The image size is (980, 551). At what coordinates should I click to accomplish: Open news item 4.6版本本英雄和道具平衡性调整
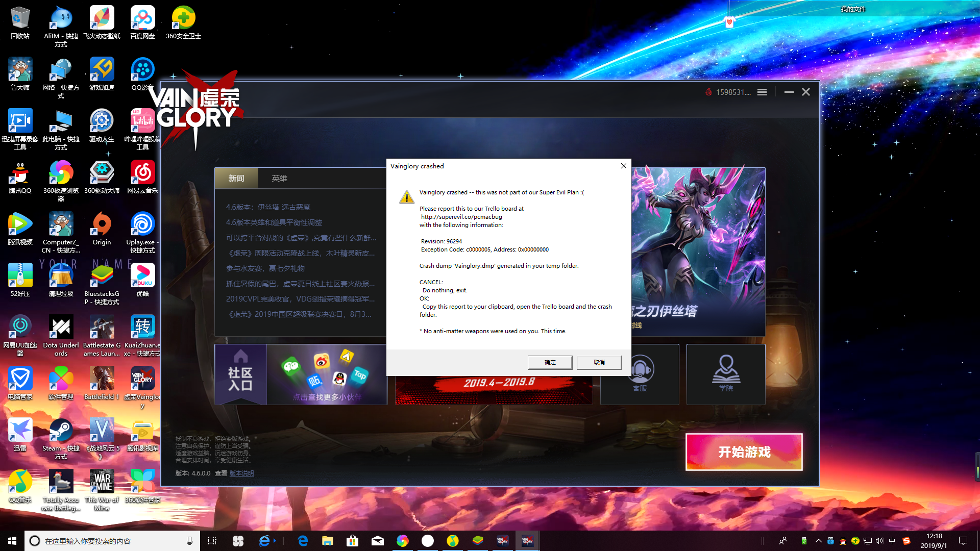point(274,222)
